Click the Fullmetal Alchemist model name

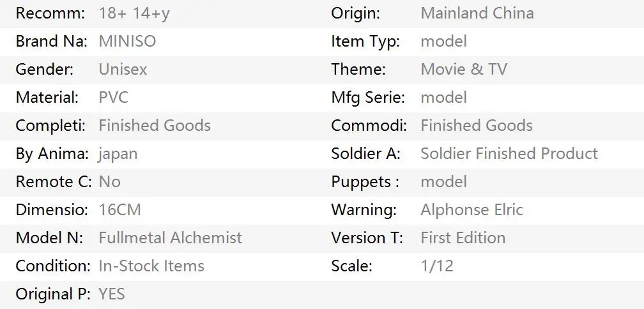pos(171,238)
